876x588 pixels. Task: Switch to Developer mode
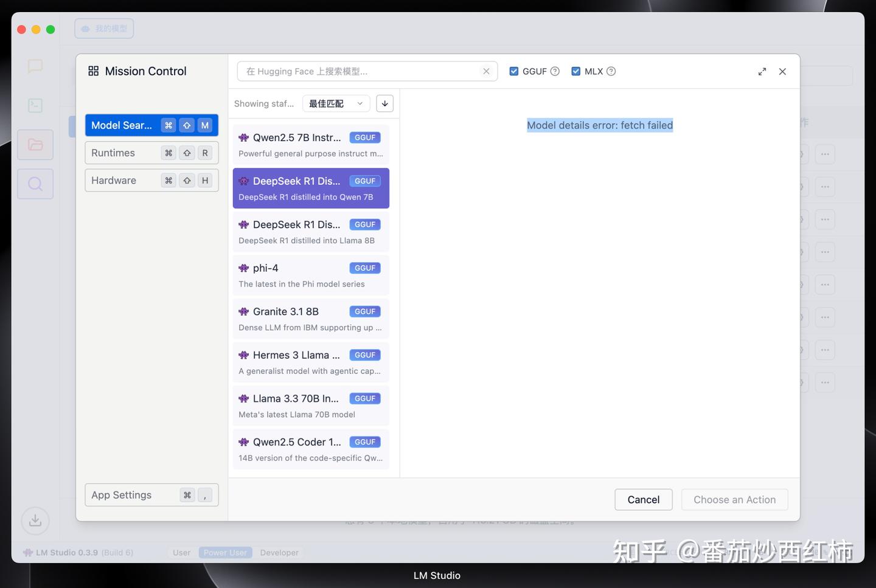279,553
